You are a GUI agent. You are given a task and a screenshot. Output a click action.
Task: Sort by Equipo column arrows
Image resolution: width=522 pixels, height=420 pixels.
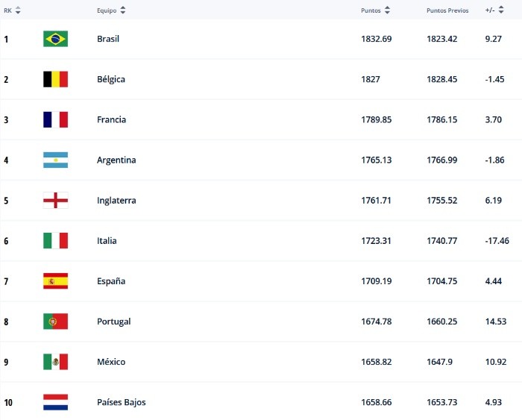click(x=123, y=10)
